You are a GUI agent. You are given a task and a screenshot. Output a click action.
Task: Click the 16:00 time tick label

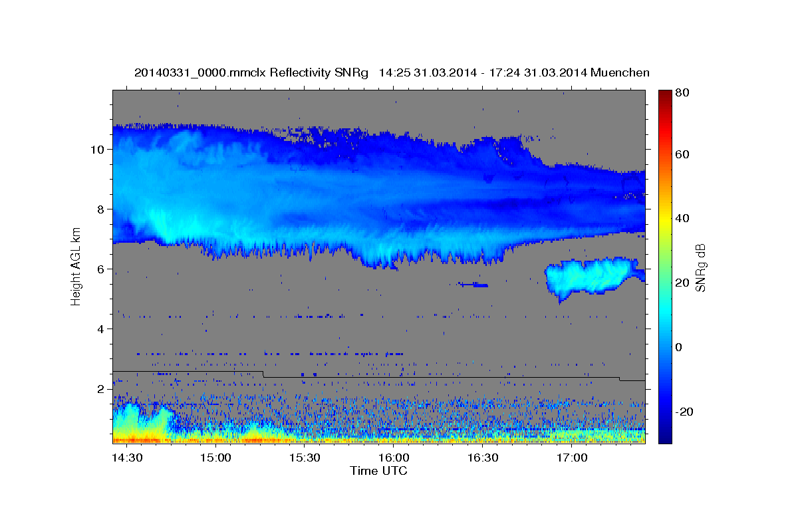(x=394, y=458)
